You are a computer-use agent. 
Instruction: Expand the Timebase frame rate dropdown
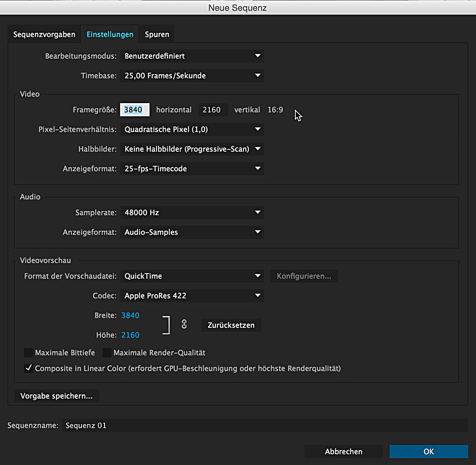192,76
